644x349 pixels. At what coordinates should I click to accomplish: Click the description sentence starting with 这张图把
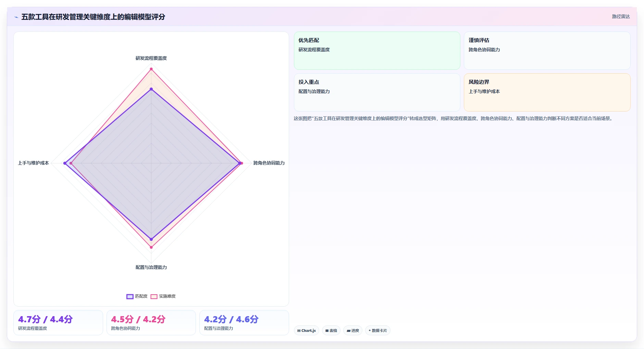454,118
